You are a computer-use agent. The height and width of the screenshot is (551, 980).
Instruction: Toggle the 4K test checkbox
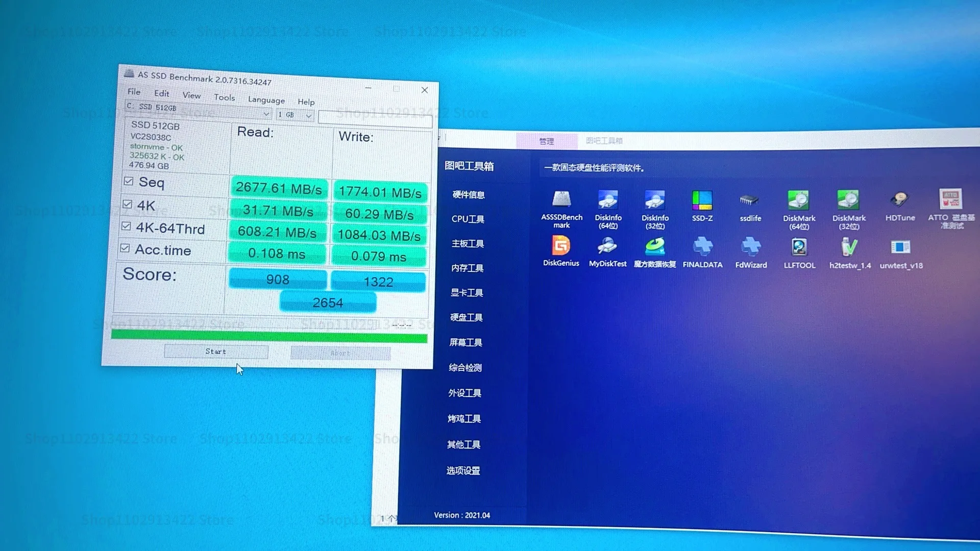pos(128,204)
